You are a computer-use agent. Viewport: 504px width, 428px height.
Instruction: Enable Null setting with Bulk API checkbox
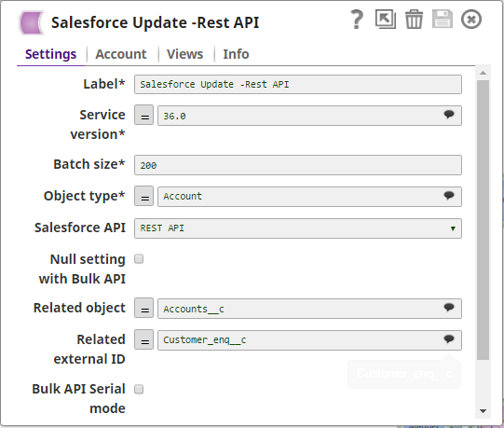(x=139, y=258)
